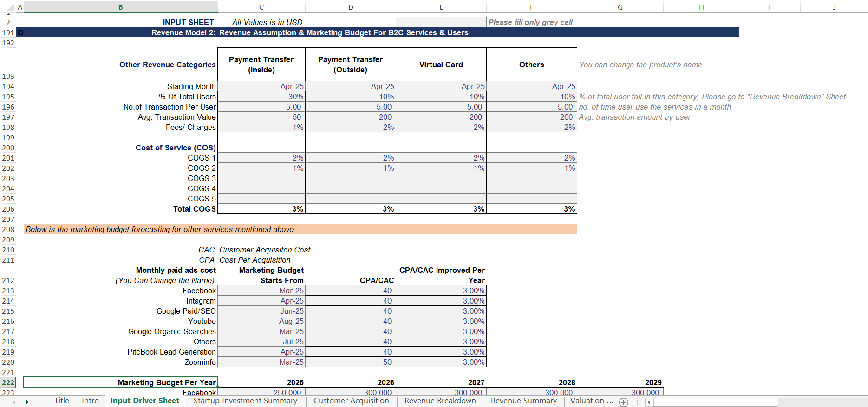
Task: Click 'Customer Acquisiton Cost' definition text
Action: coord(265,250)
